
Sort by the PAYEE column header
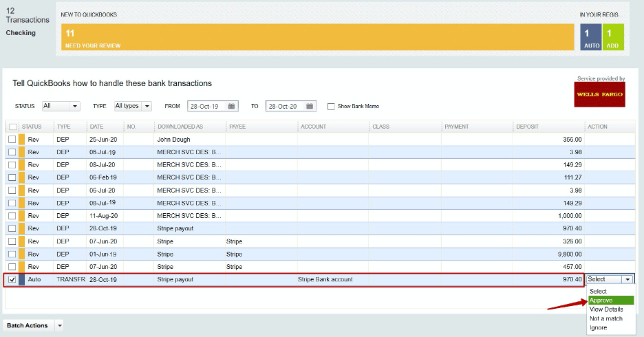pos(237,127)
